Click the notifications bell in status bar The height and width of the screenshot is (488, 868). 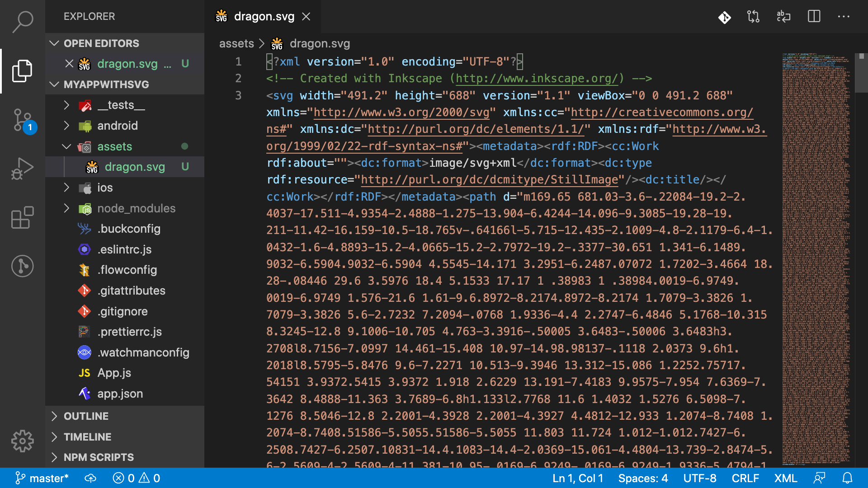tap(848, 478)
